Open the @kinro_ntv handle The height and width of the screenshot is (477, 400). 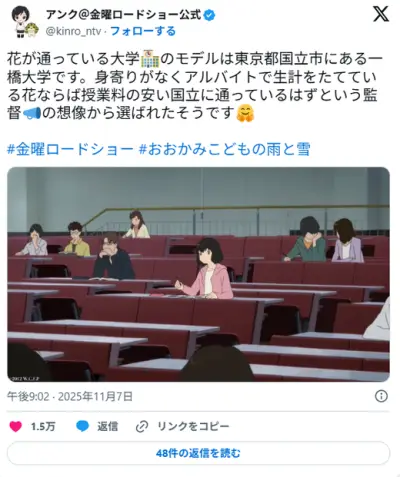(73, 31)
